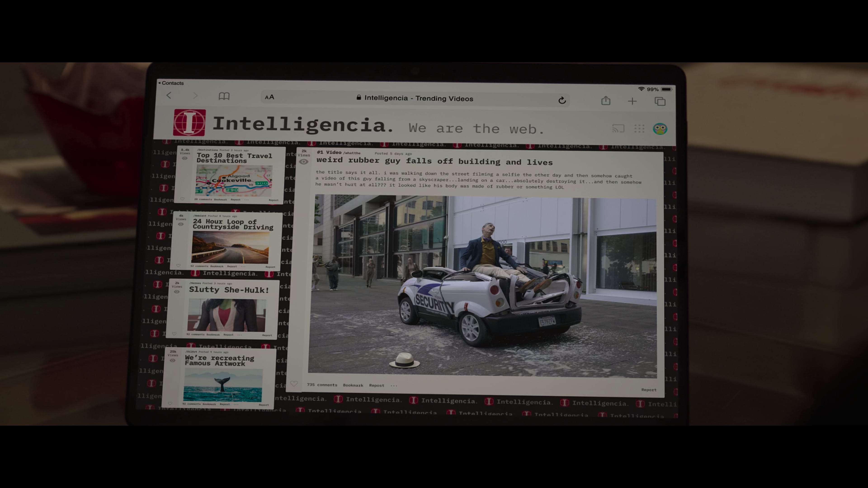Like the Countryside Driving post
The image size is (868, 488).
[178, 265]
